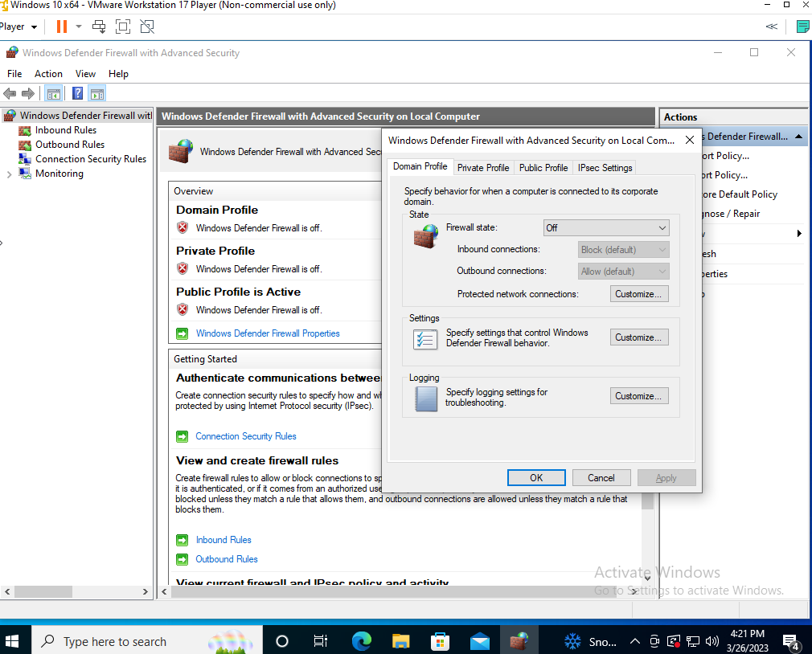The height and width of the screenshot is (654, 812).
Task: Select Monitoring in the console tree
Action: click(x=59, y=174)
